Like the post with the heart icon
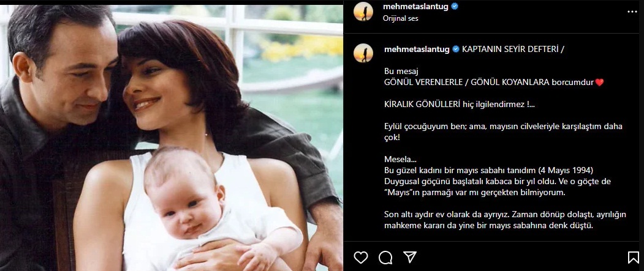 (361, 257)
